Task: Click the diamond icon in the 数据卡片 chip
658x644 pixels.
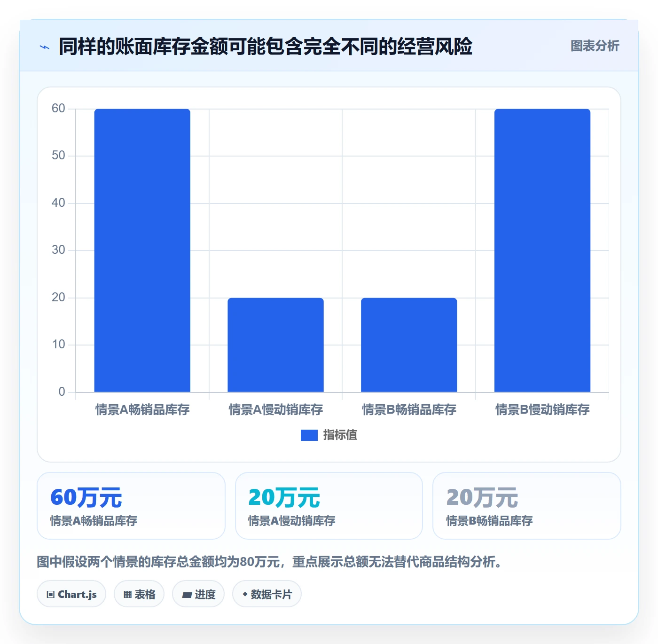Action: click(x=245, y=594)
